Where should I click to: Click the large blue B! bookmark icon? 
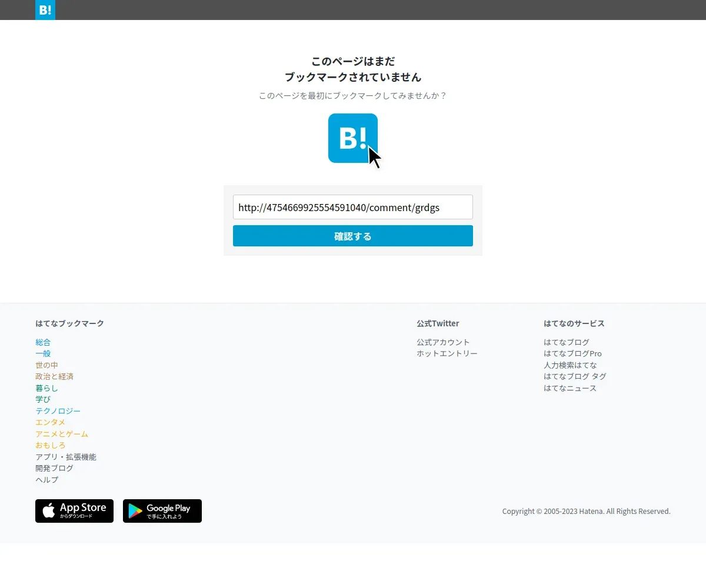point(353,138)
